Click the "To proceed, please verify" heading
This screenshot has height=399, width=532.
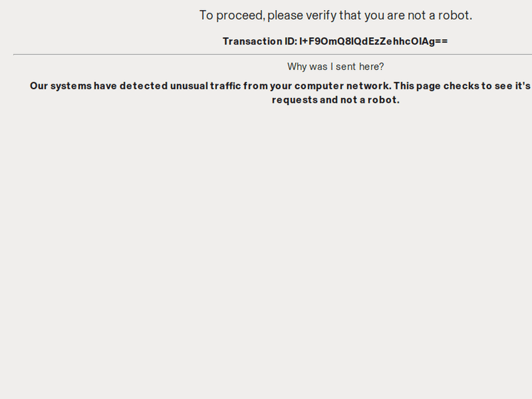click(x=336, y=16)
